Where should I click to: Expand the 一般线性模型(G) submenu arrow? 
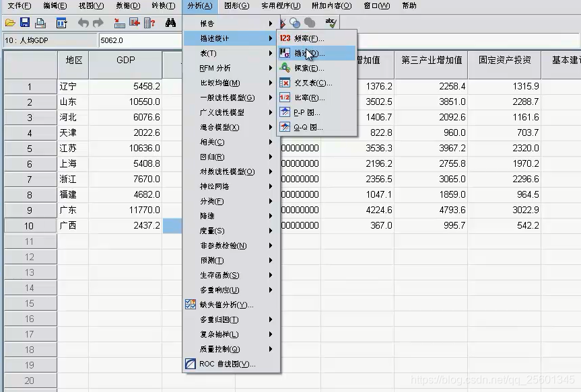click(271, 97)
